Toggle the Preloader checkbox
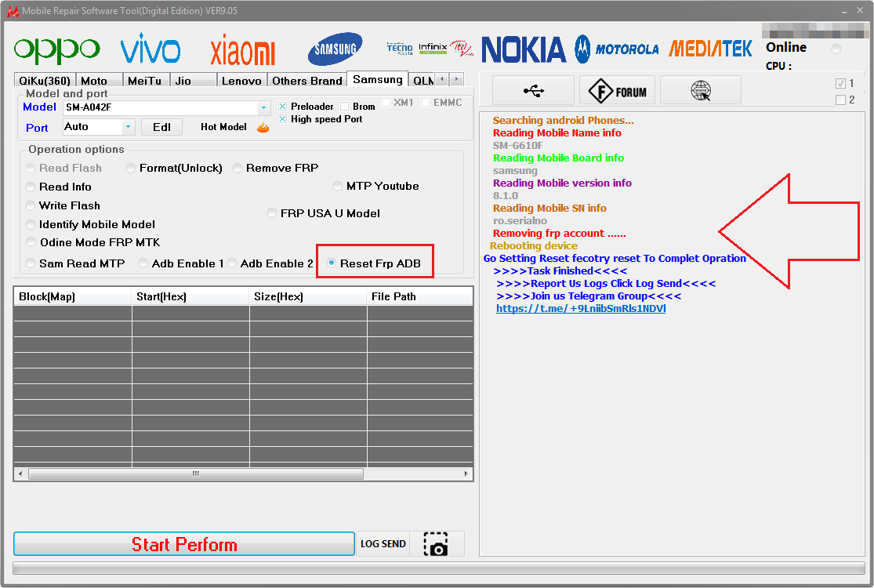 tap(283, 107)
